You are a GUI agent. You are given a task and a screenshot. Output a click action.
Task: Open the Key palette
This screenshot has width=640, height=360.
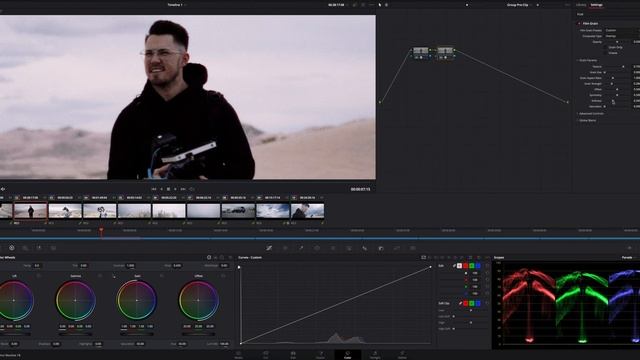[x=380, y=248]
